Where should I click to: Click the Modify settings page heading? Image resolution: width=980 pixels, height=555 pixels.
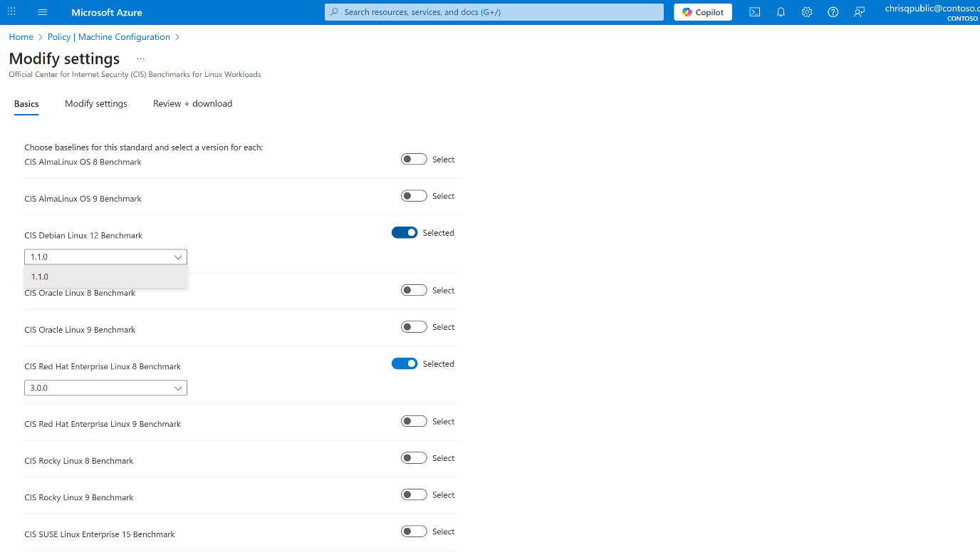[x=65, y=58]
